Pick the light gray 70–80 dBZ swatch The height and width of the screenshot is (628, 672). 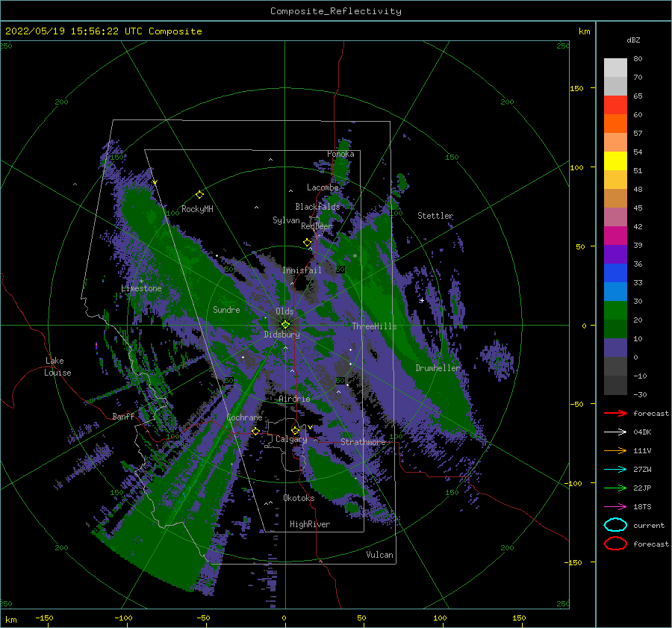tap(615, 68)
